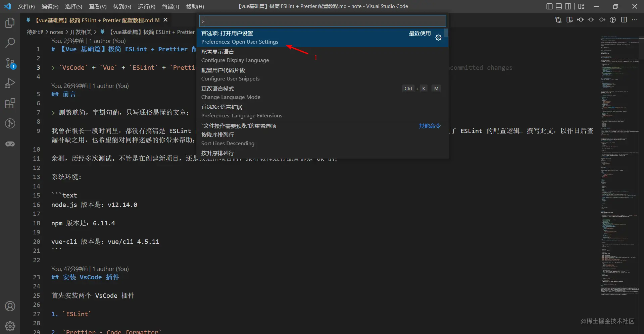
Task: Click the 'vue-cli 版本是: vue/cli 4.5.11' line
Action: coord(105,241)
